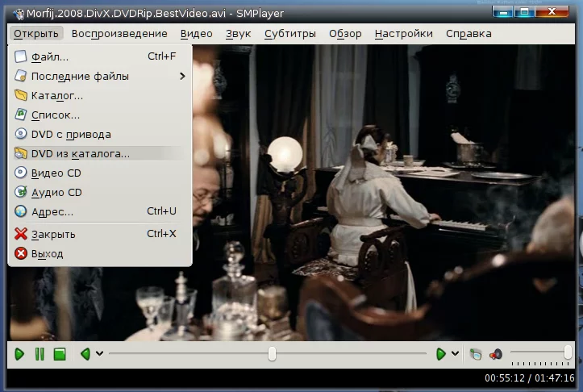This screenshot has height=392, width=583.
Task: Click the folder icon beside DVD из каталога...
Action: 20,153
